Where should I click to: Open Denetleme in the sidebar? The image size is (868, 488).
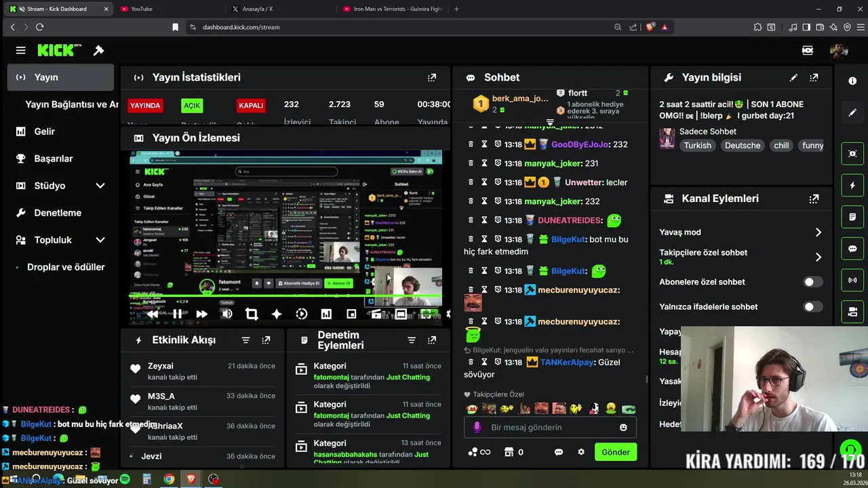coord(61,213)
